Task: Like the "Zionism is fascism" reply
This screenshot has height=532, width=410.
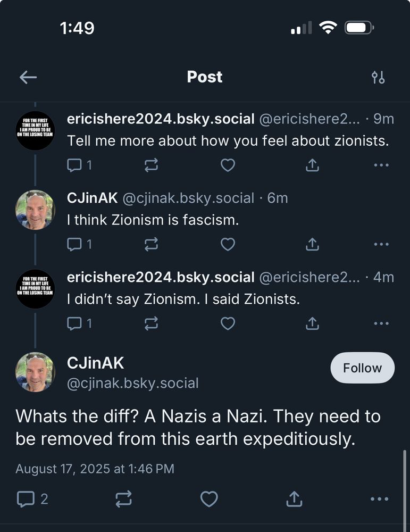Action: [x=228, y=244]
